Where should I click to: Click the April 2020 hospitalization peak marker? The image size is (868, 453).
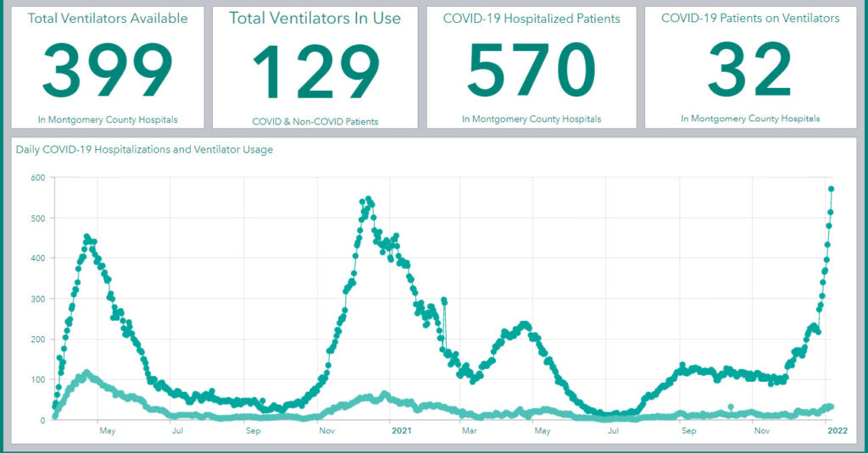[x=86, y=237]
